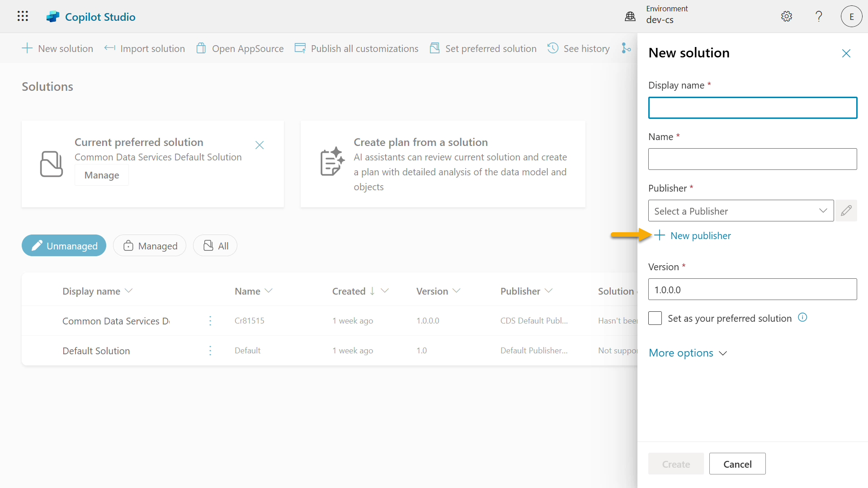Click the environment globe icon
Screen dimensions: 868x488
click(630, 16)
